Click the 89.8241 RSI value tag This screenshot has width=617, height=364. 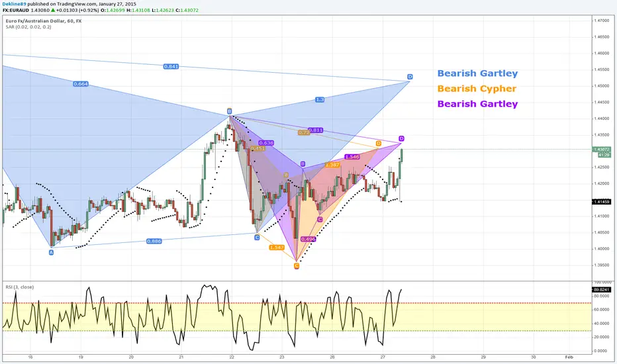point(601,290)
